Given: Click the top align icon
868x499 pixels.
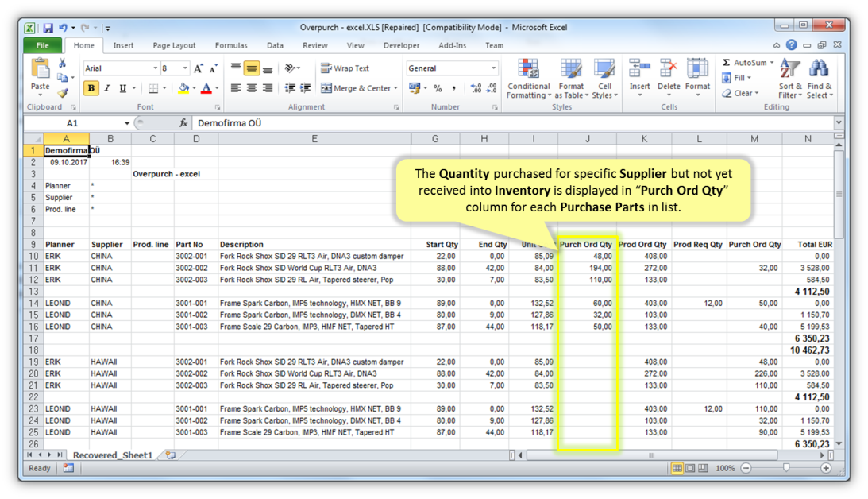Looking at the screenshot, I should (x=236, y=68).
